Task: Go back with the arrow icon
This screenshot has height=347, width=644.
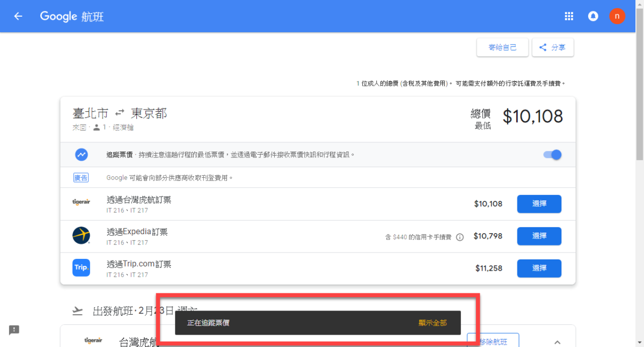Action: click(18, 16)
